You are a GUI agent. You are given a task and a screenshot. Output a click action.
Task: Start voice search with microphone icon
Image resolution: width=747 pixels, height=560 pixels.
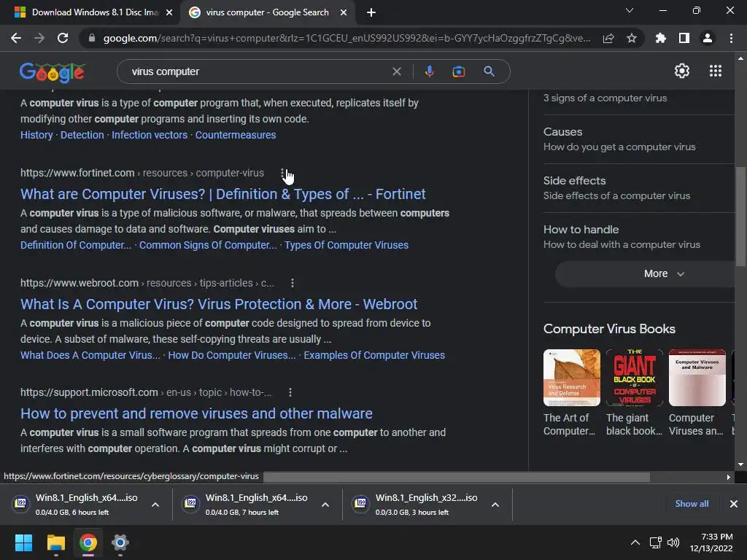pyautogui.click(x=429, y=71)
